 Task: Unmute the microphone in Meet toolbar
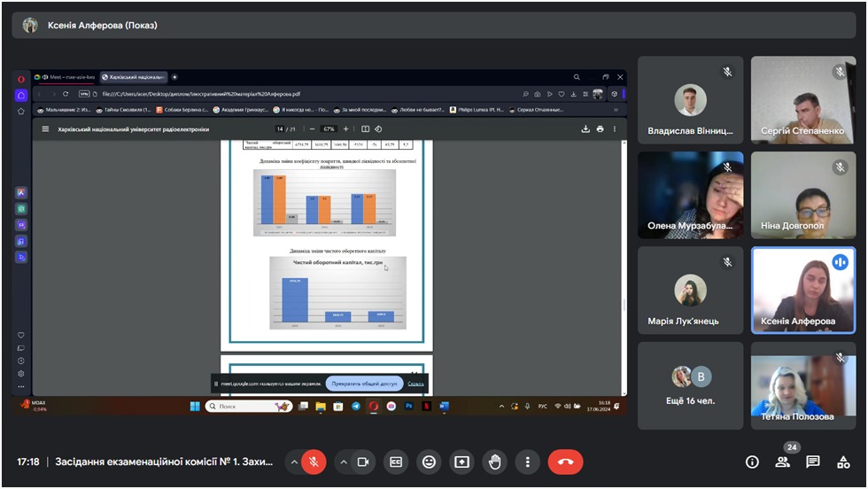pyautogui.click(x=312, y=462)
